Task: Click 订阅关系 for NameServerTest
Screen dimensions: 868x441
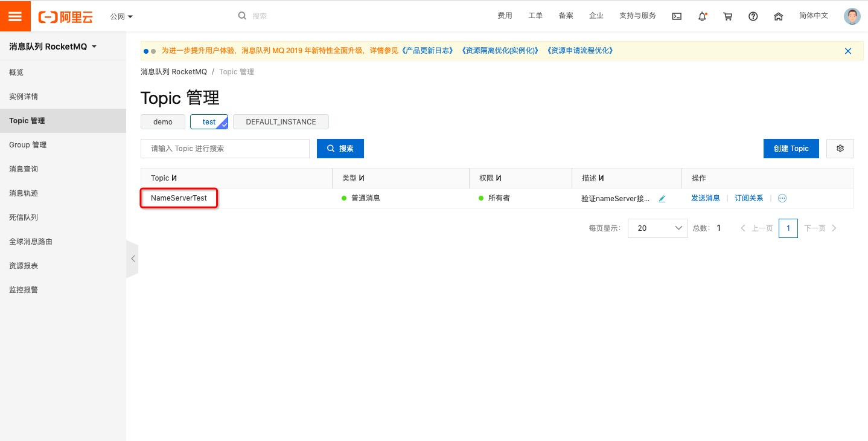Action: click(749, 198)
